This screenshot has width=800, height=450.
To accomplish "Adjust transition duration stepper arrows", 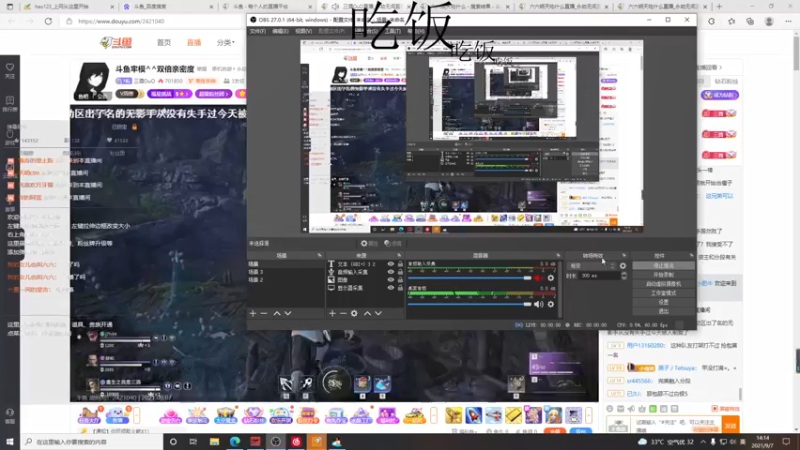I will (x=623, y=276).
